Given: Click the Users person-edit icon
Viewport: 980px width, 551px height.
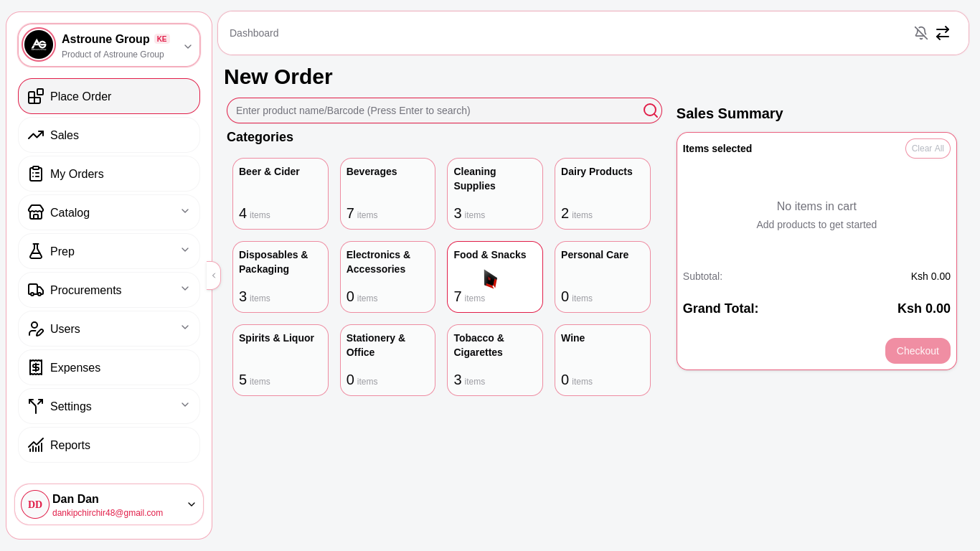Looking at the screenshot, I should pyautogui.click(x=36, y=329).
